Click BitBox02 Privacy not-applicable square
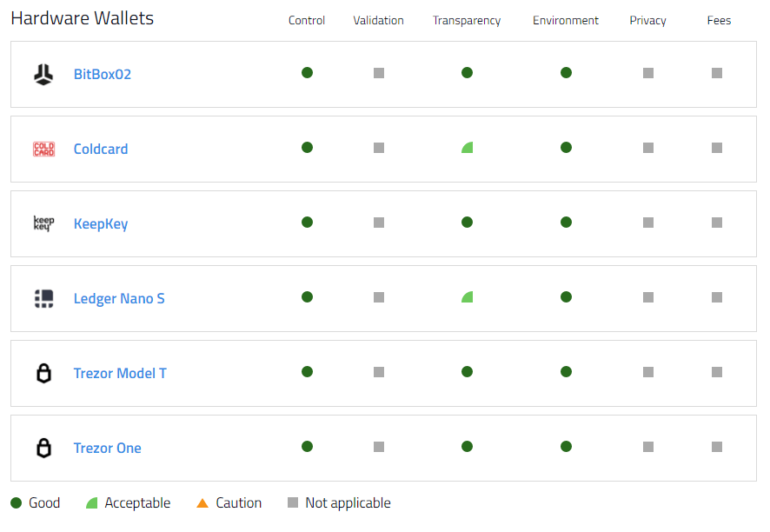770x532 pixels. click(648, 73)
